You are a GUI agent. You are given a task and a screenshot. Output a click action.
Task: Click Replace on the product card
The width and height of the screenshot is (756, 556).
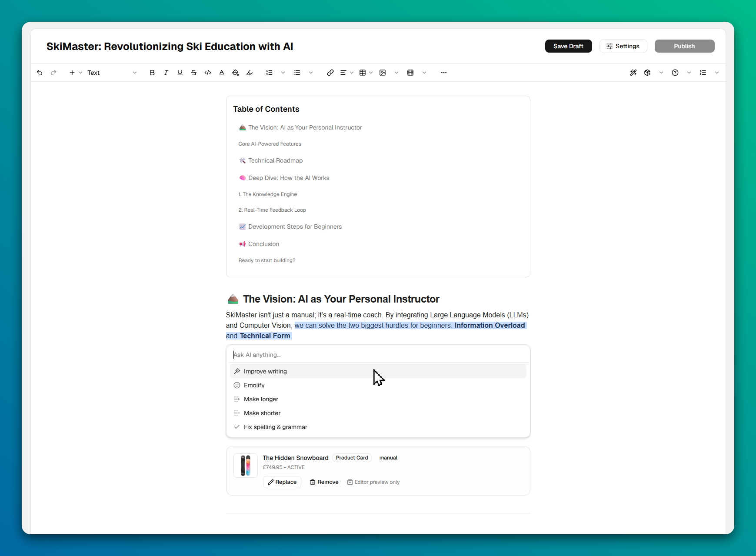pyautogui.click(x=282, y=482)
